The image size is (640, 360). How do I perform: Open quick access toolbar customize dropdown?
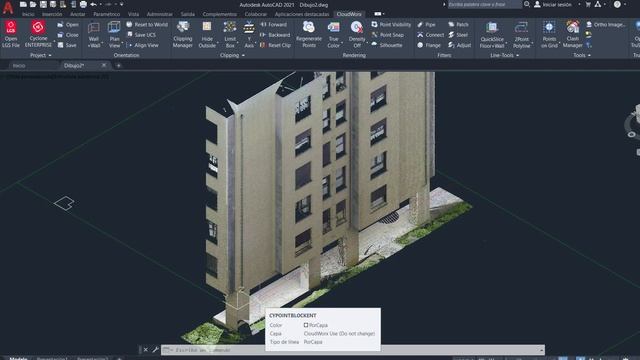122,4
